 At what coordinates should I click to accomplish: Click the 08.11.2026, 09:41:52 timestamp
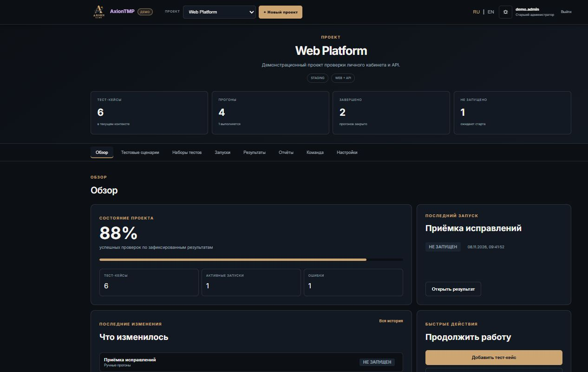(486, 247)
